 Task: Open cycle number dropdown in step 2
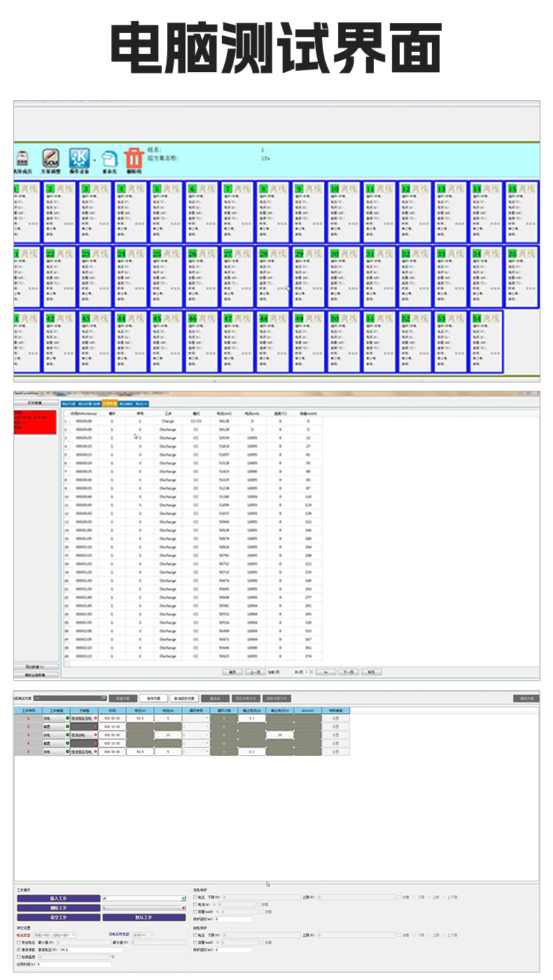coord(196,726)
